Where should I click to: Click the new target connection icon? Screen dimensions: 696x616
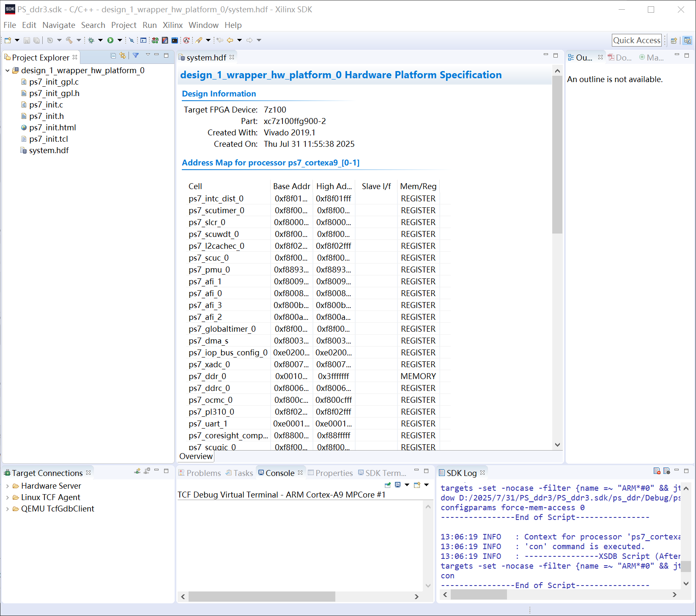click(137, 471)
